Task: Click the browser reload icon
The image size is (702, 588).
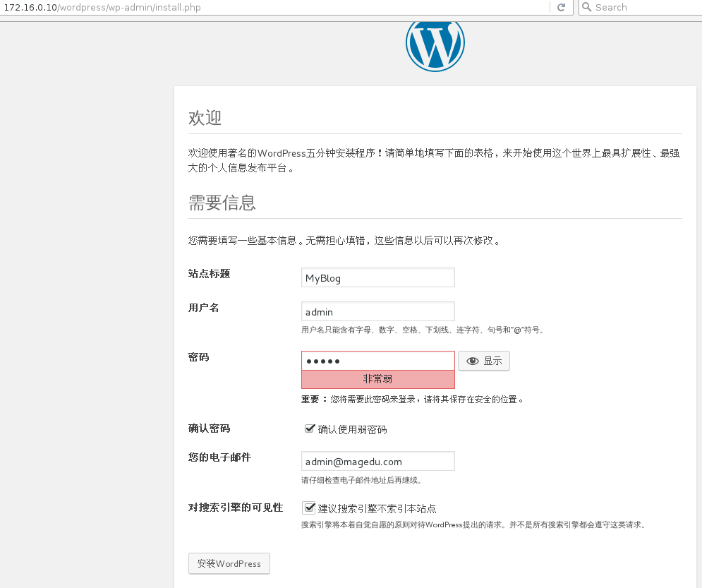Action: click(x=561, y=7)
